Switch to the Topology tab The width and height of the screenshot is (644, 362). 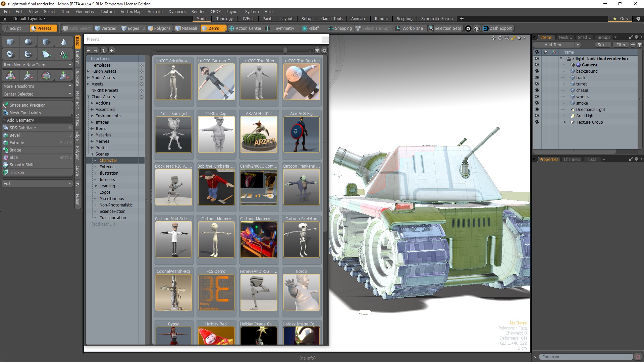tap(224, 19)
